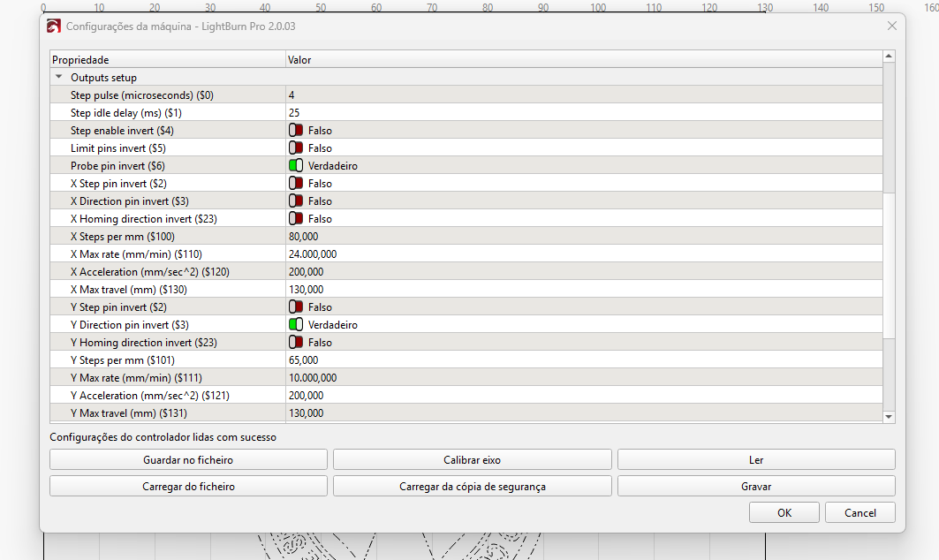The width and height of the screenshot is (939, 560).
Task: Click scrollbar down arrow in settings list
Action: tap(889, 417)
